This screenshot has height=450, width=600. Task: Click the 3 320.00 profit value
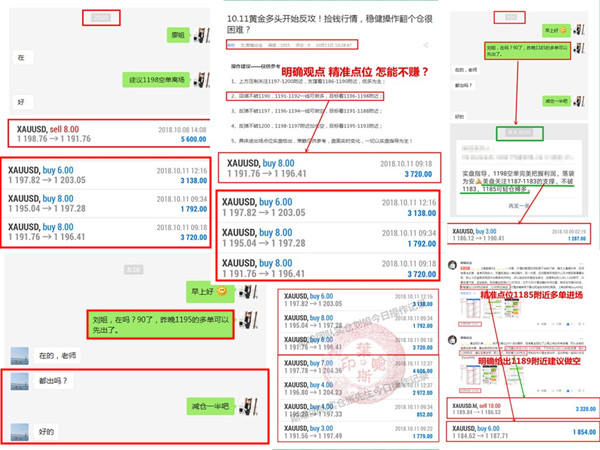click(x=585, y=409)
